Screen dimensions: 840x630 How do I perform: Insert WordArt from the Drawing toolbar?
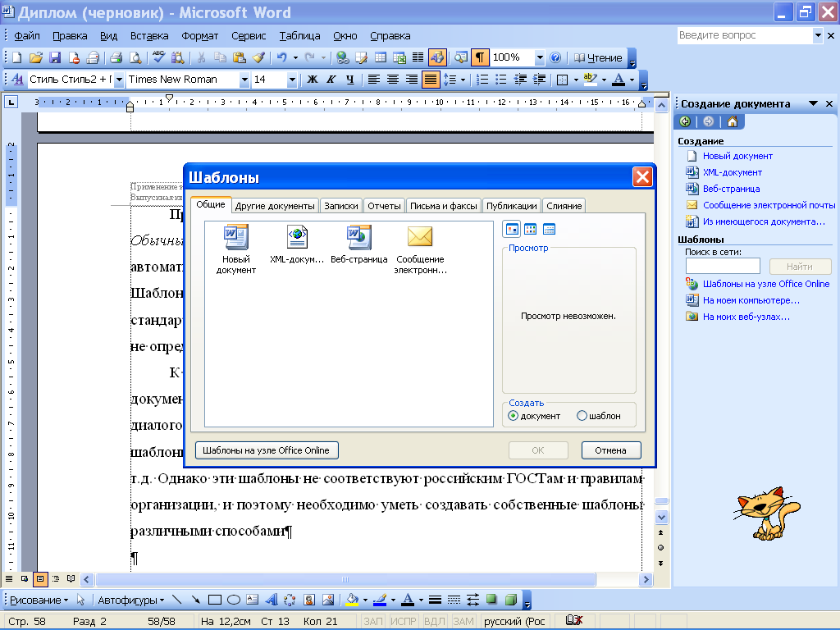271,600
